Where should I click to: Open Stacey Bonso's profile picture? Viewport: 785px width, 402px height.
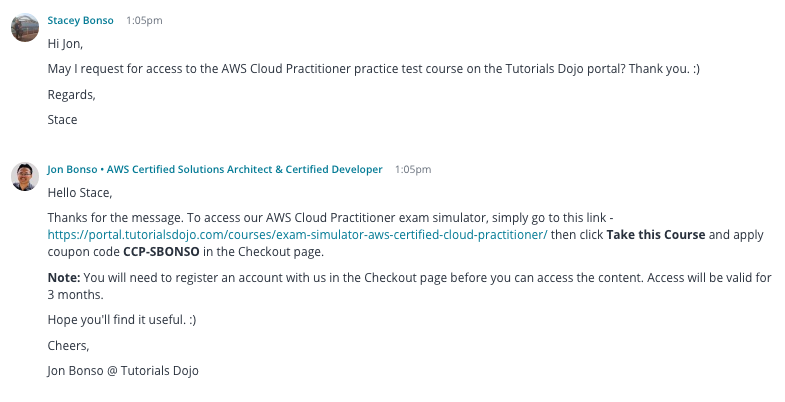(x=25, y=27)
